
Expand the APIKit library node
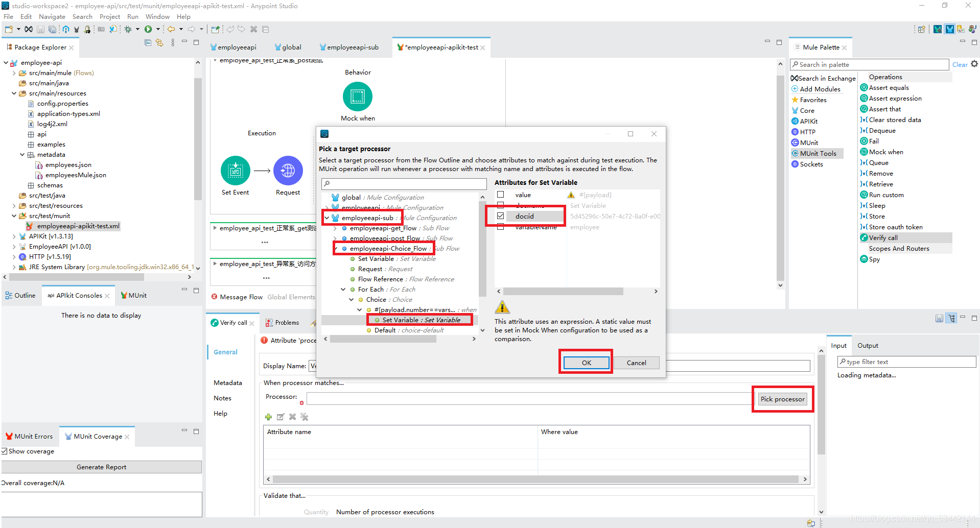pos(14,236)
